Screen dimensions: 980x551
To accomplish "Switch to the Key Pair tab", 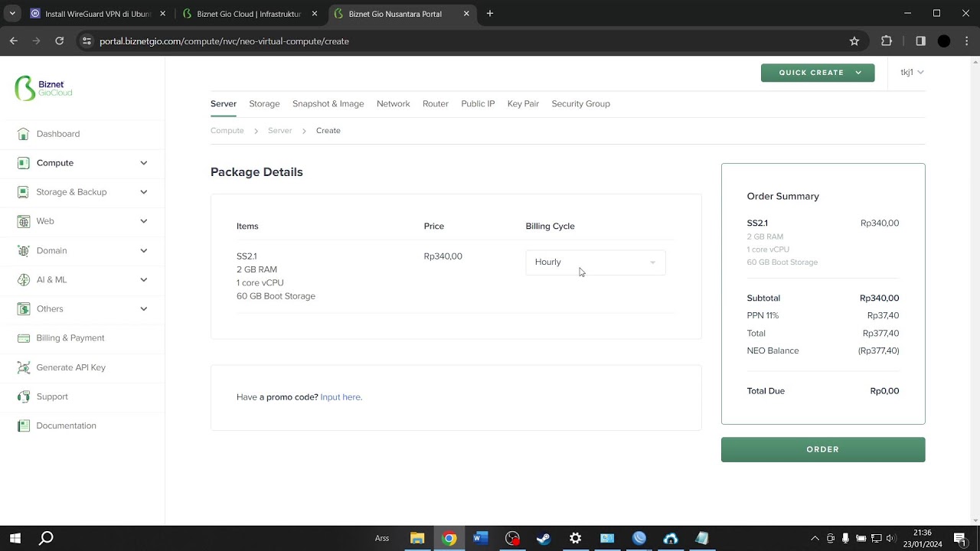I will [523, 104].
